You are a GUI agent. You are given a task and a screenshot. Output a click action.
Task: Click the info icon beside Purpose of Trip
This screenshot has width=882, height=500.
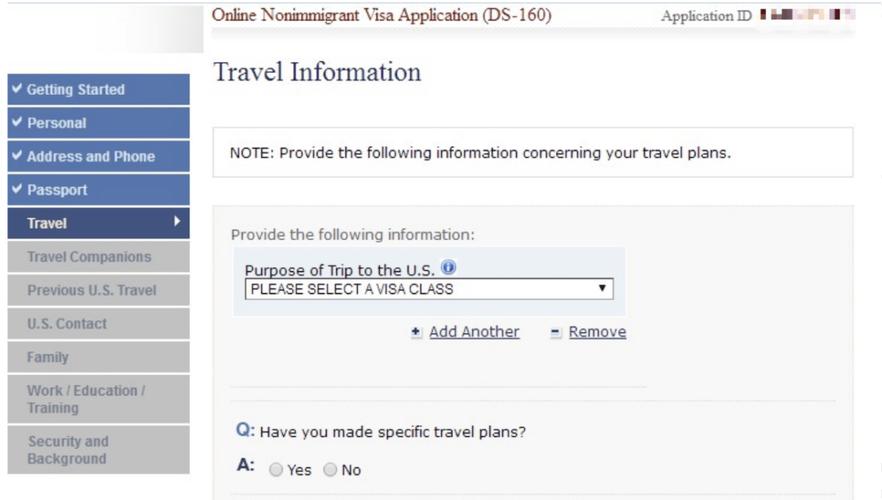click(449, 268)
